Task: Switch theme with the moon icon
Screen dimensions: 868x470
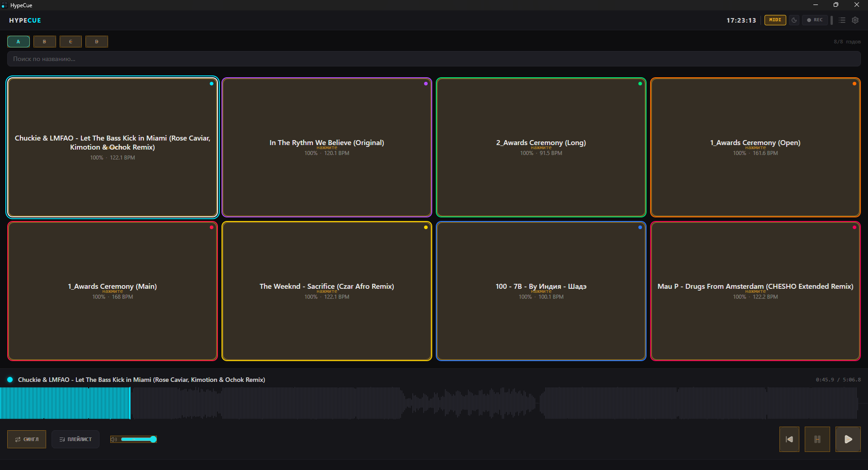Action: click(x=794, y=20)
